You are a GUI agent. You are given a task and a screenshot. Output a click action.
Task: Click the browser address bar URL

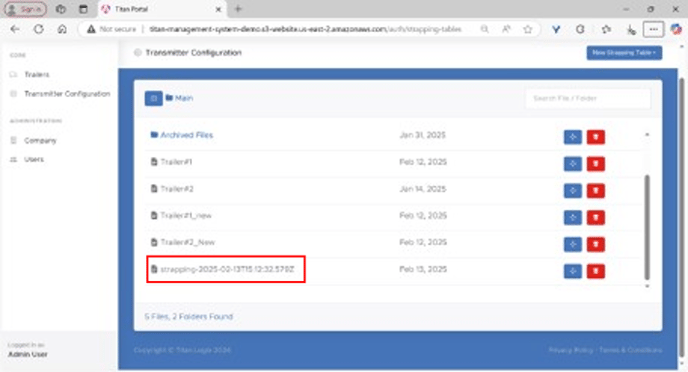tap(305, 29)
